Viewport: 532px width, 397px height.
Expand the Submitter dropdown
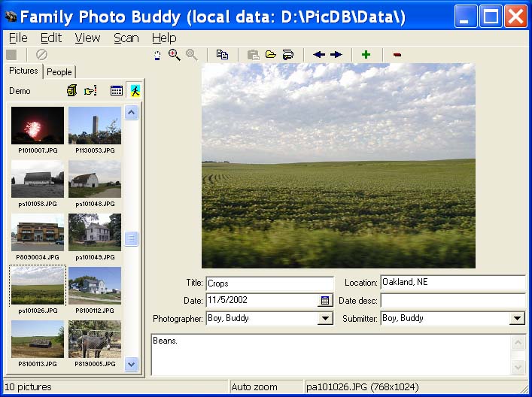(x=517, y=319)
